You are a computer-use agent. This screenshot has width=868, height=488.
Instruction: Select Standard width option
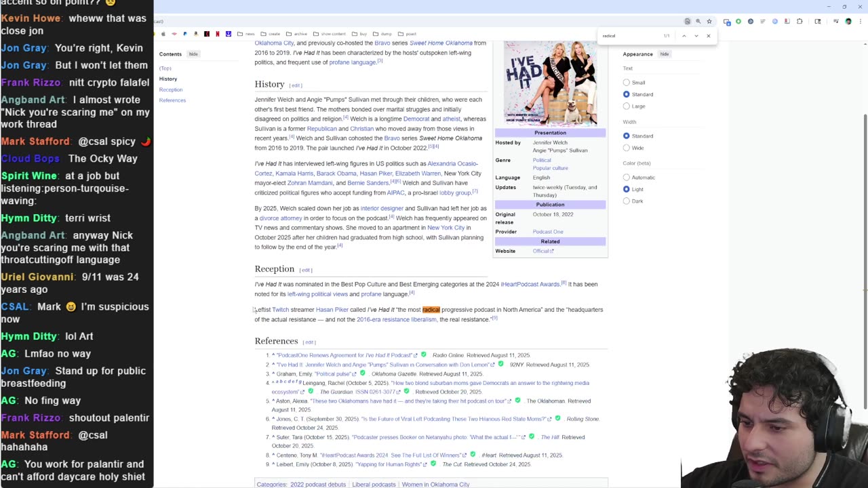[x=626, y=136]
